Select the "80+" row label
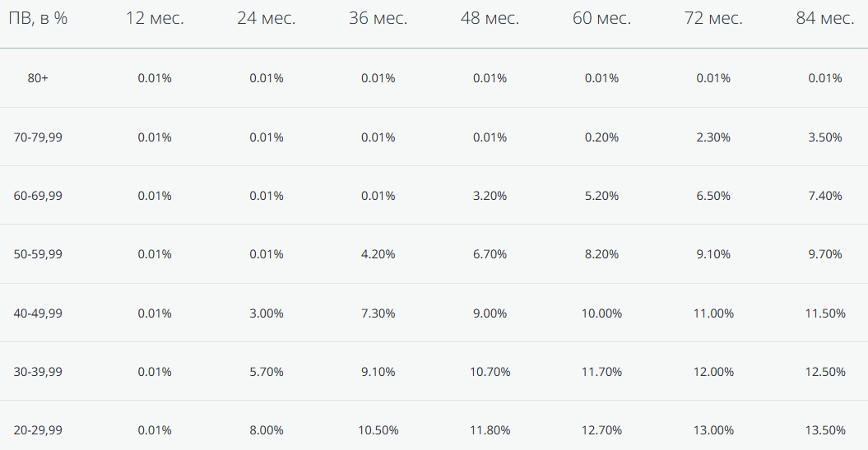868x450 pixels. (38, 78)
